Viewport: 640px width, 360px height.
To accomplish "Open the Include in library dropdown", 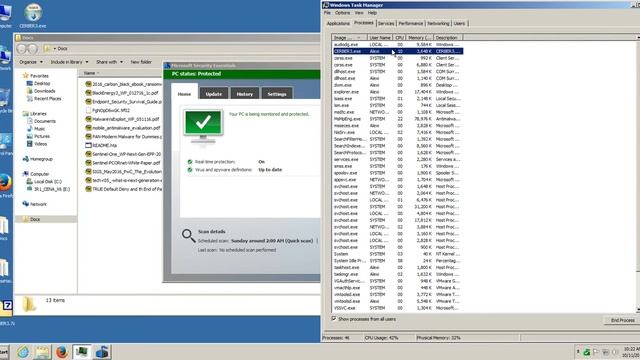I will pos(69,62).
